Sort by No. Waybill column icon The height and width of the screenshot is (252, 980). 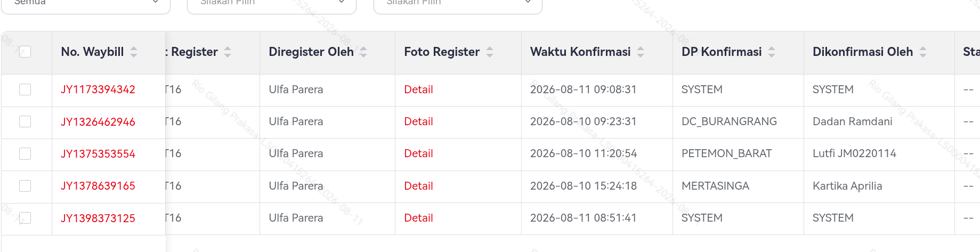pos(134,52)
